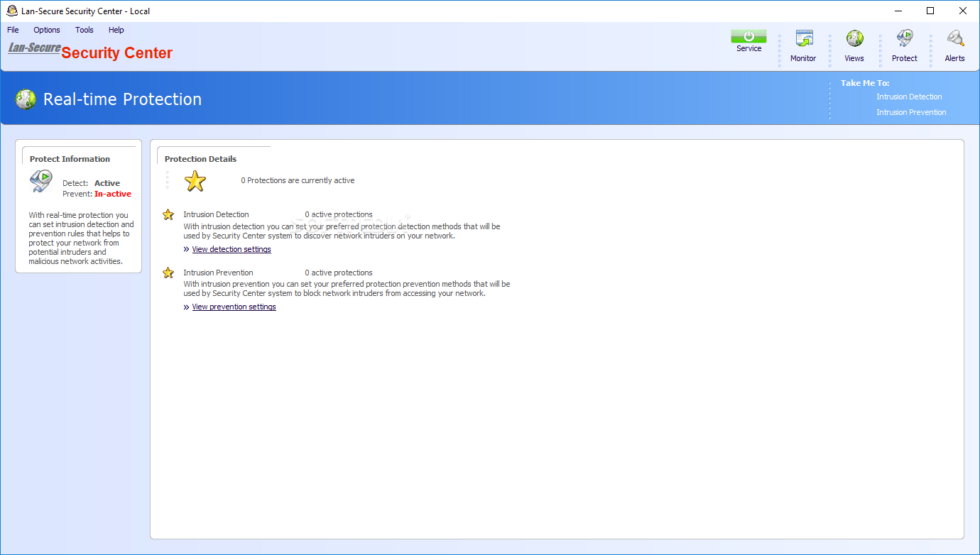The width and height of the screenshot is (980, 555).
Task: Click Intrusion Detection '0 active protections' count
Action: [339, 214]
